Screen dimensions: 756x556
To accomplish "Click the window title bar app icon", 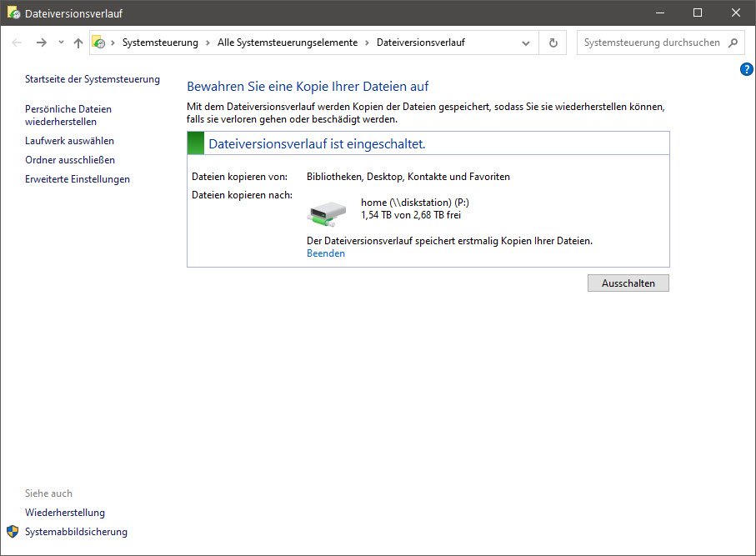I will pos(13,13).
